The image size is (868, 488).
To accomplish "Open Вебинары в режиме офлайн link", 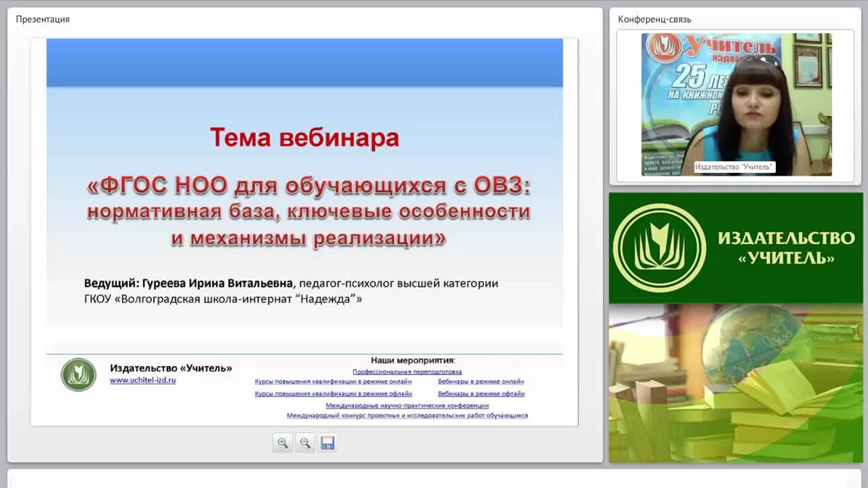I will (x=481, y=393).
